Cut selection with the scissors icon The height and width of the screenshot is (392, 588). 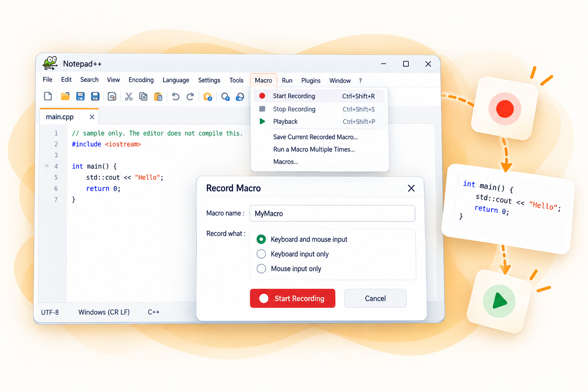pyautogui.click(x=129, y=96)
